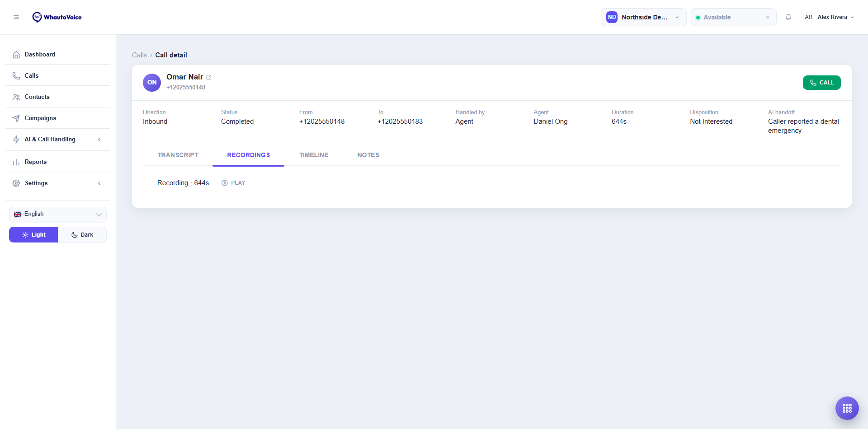The height and width of the screenshot is (429, 868).
Task: Open the English language selector
Action: click(x=58, y=214)
